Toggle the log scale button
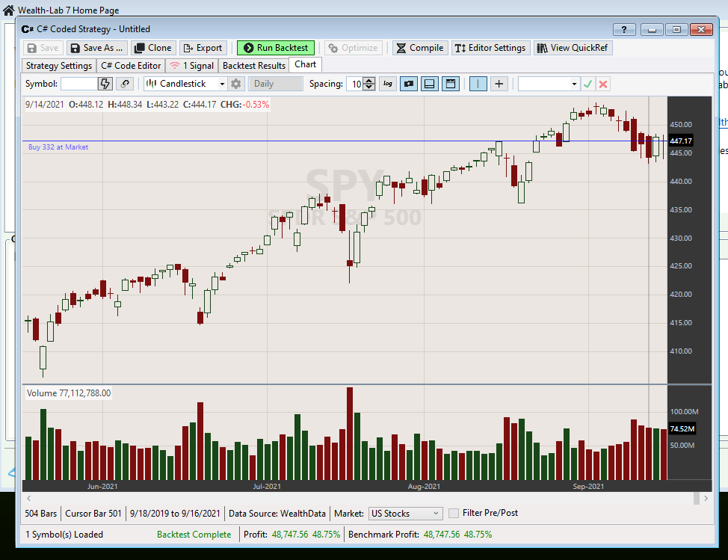The width and height of the screenshot is (728, 560). 388,84
